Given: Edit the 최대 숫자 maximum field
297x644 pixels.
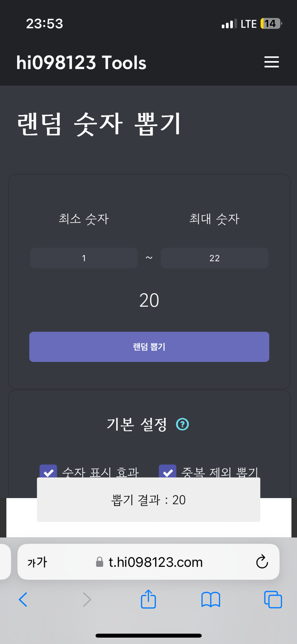Looking at the screenshot, I should click(215, 258).
